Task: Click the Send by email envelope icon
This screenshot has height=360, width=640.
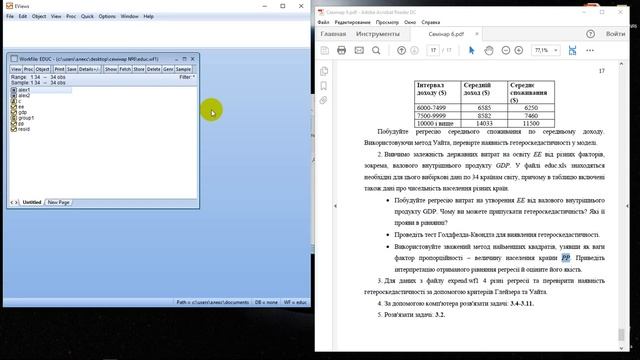Action: 359,50
